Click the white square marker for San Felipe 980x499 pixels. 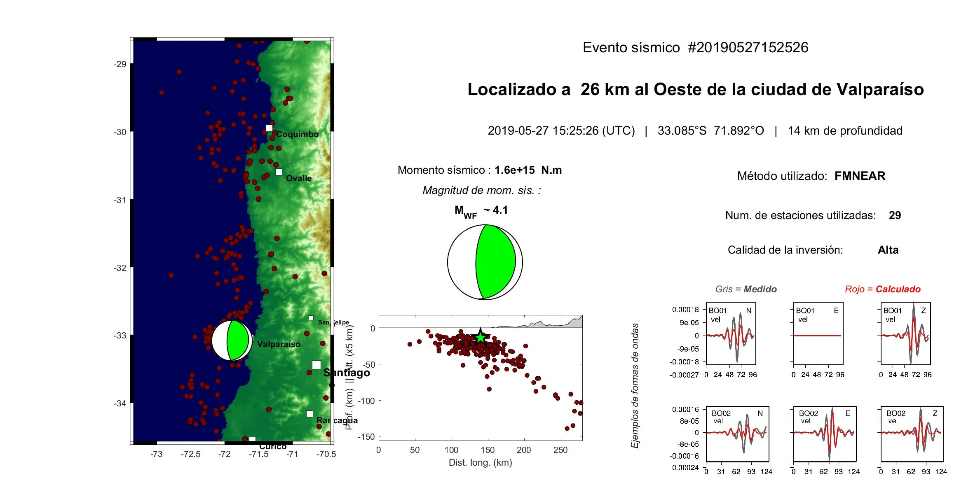[311, 318]
